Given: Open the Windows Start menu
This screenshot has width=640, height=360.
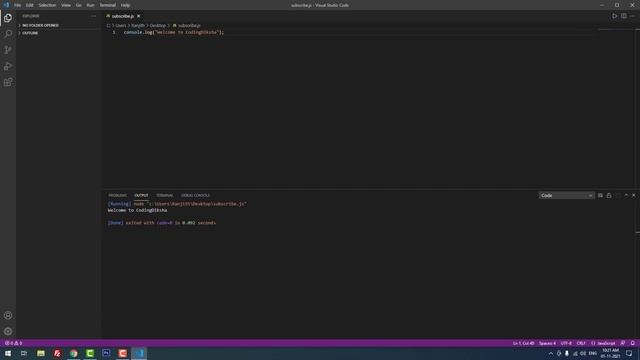Looking at the screenshot, I should click(x=8, y=353).
